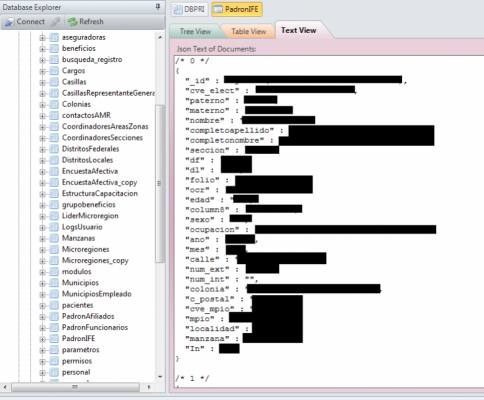484x400 pixels.
Task: Expand the Cargos collection node
Action: pos(42,71)
